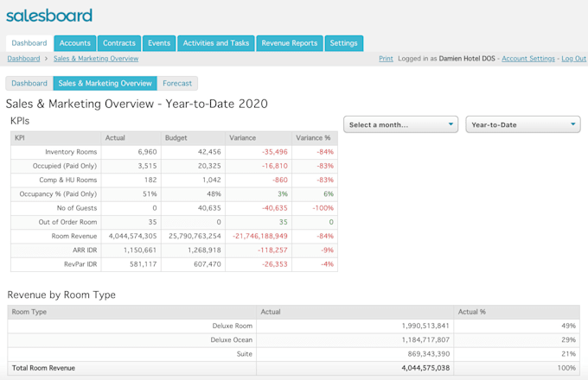The width and height of the screenshot is (588, 380).
Task: Click the Room Type column header
Action: 29,311
